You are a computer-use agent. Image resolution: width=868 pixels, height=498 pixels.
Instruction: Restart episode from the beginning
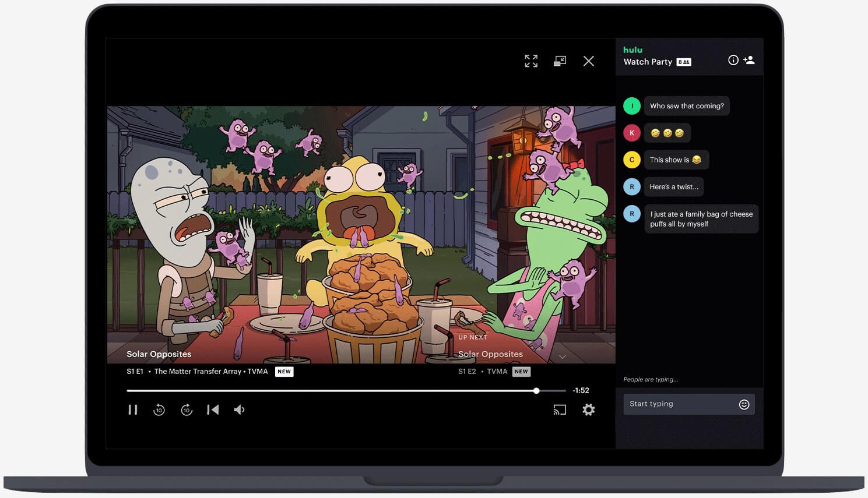213,410
